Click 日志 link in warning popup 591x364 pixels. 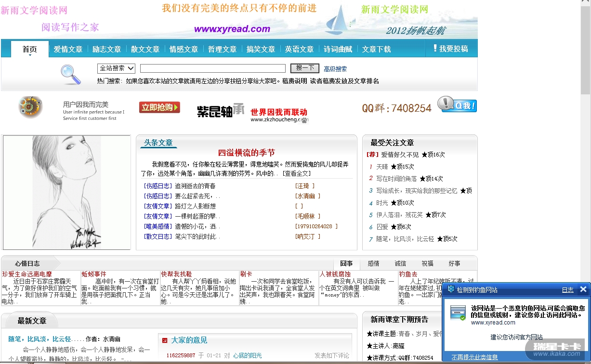pyautogui.click(x=567, y=290)
